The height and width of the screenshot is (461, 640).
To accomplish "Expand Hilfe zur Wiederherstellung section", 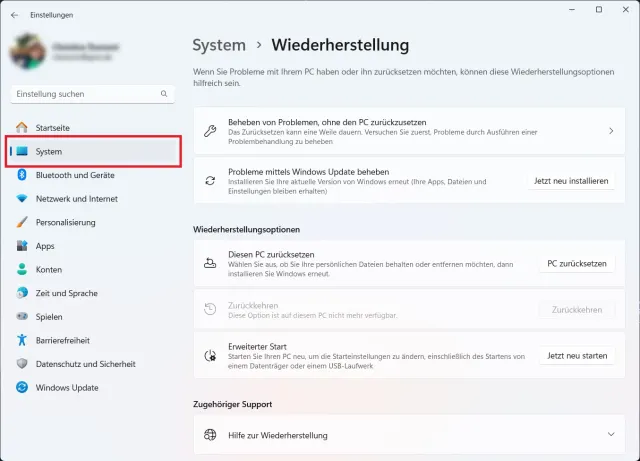I will [x=610, y=435].
